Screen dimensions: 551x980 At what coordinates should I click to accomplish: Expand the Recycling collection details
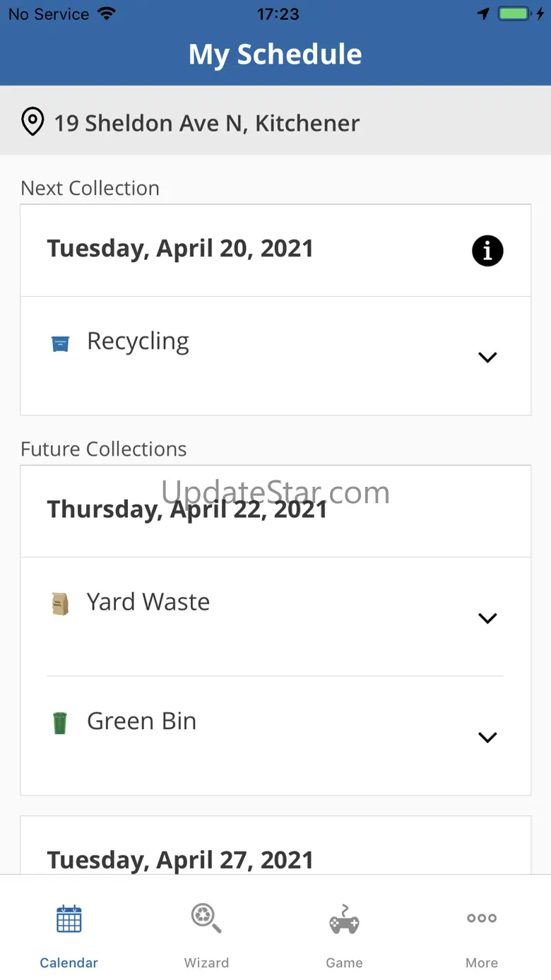[x=487, y=358]
